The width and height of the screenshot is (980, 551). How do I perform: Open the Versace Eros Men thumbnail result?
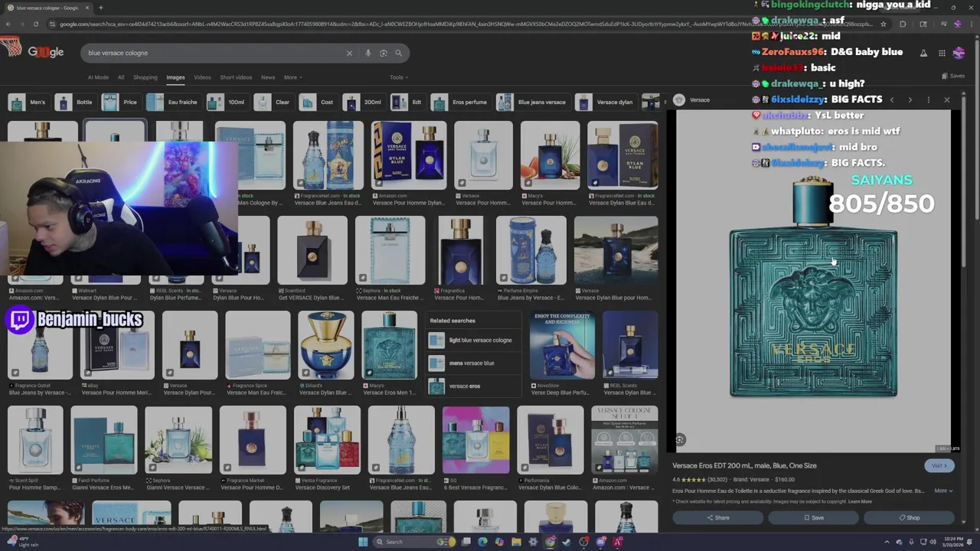tap(389, 345)
